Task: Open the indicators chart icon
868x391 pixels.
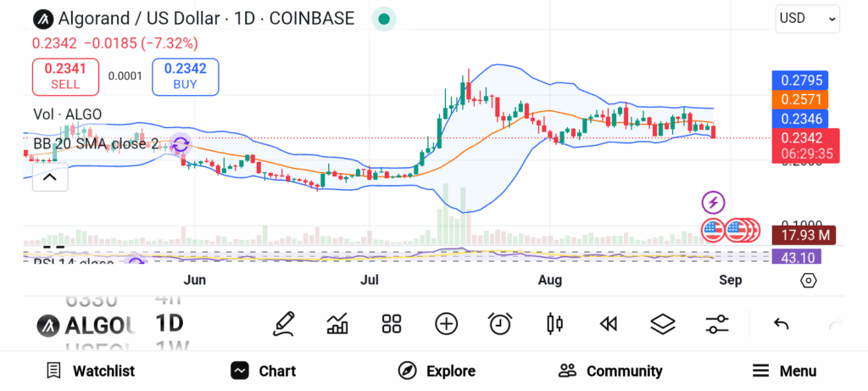Action: [337, 324]
